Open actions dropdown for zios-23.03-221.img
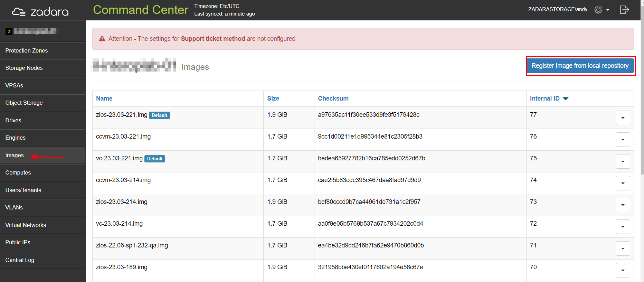Image resolution: width=644 pixels, height=282 pixels. 623,118
